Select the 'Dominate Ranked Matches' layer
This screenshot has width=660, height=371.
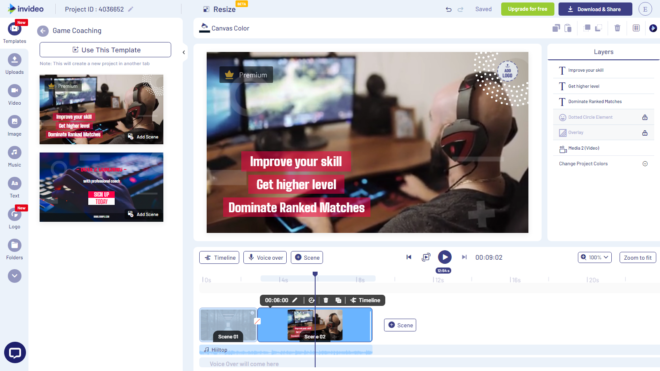pyautogui.click(x=603, y=101)
